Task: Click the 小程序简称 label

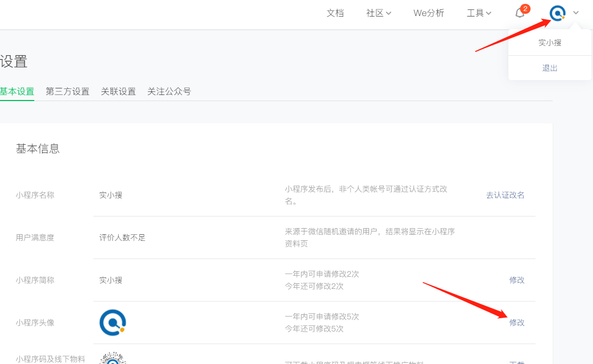Action: tap(35, 280)
